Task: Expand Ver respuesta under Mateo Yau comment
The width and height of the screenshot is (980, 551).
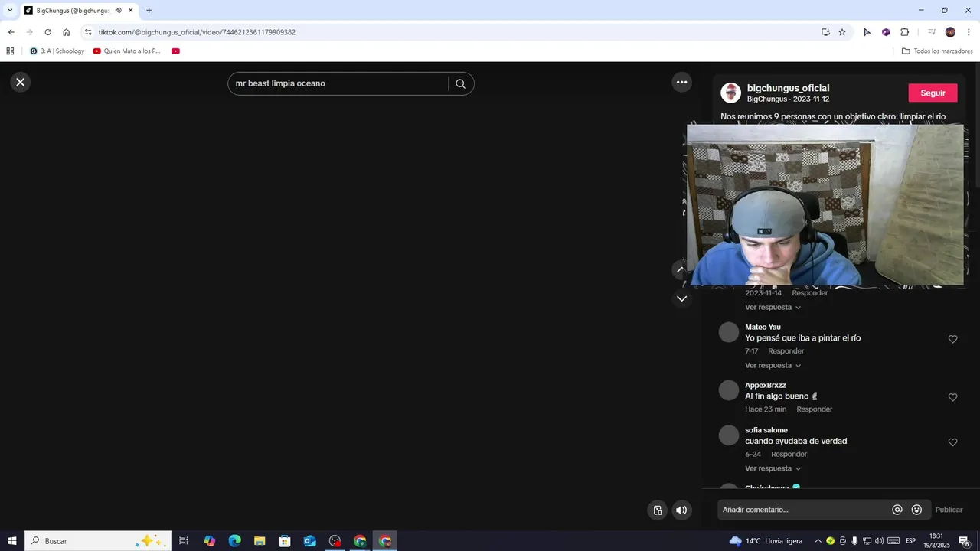Action: (773, 365)
